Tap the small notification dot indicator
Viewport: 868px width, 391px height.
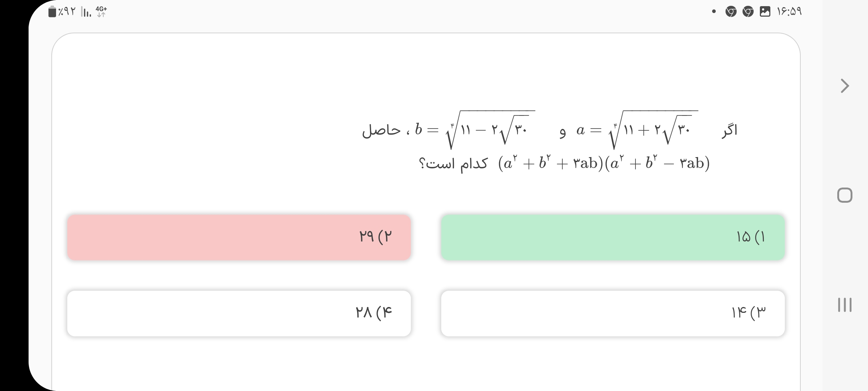(x=714, y=12)
